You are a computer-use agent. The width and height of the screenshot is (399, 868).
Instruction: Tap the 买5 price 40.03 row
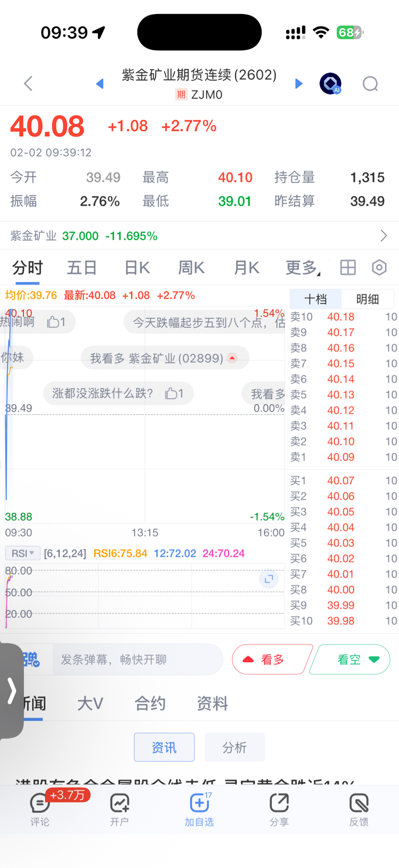click(343, 543)
